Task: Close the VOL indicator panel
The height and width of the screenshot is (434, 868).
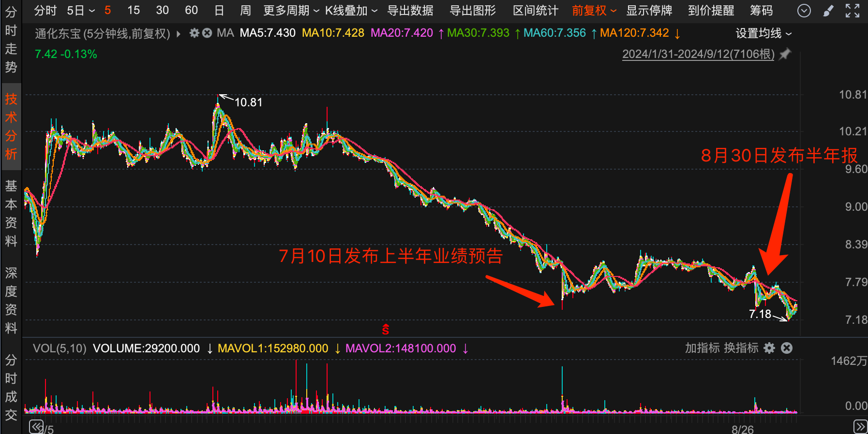Action: (787, 348)
